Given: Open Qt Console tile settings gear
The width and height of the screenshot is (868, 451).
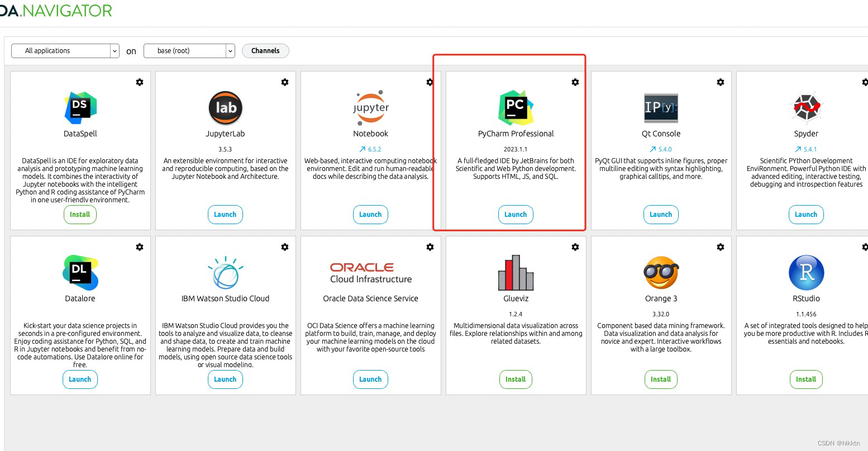Looking at the screenshot, I should pyautogui.click(x=721, y=82).
